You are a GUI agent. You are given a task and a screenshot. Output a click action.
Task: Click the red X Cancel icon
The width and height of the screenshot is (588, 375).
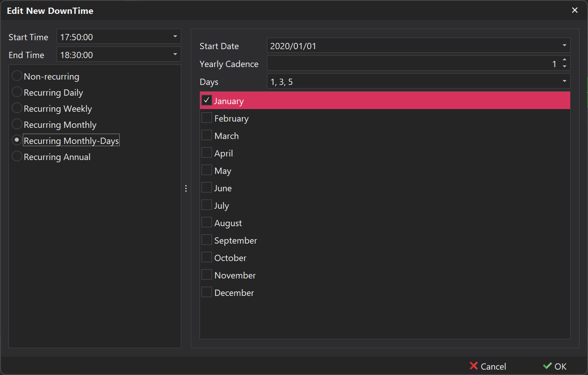pos(474,366)
